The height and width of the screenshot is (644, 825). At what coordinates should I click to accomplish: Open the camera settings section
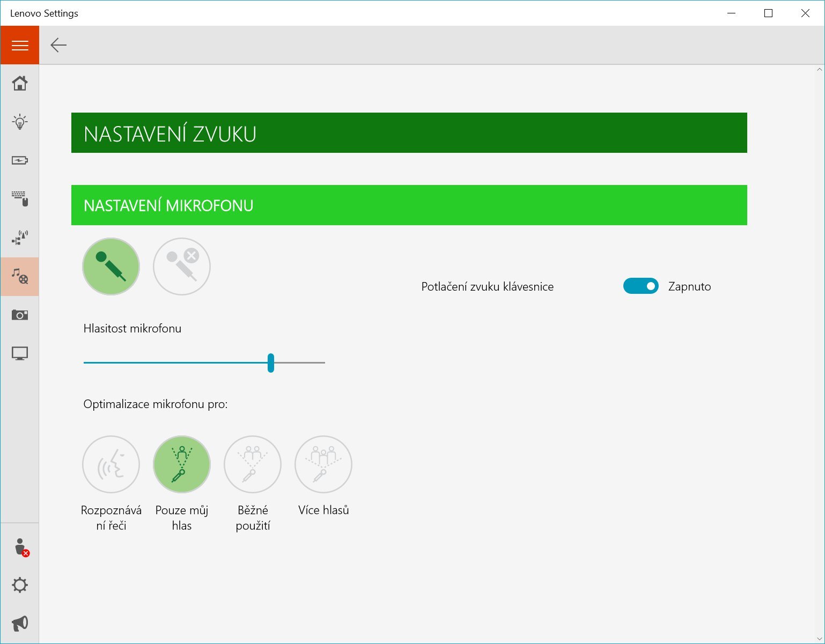pos(20,315)
